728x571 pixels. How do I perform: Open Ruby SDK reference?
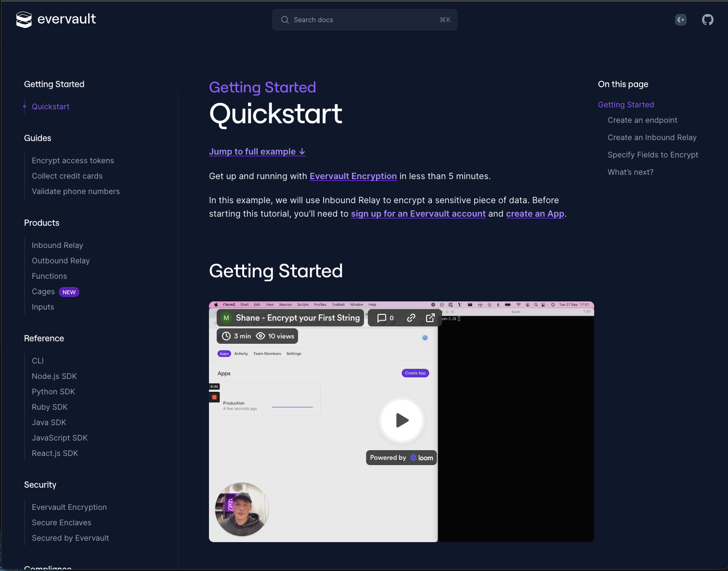(50, 407)
